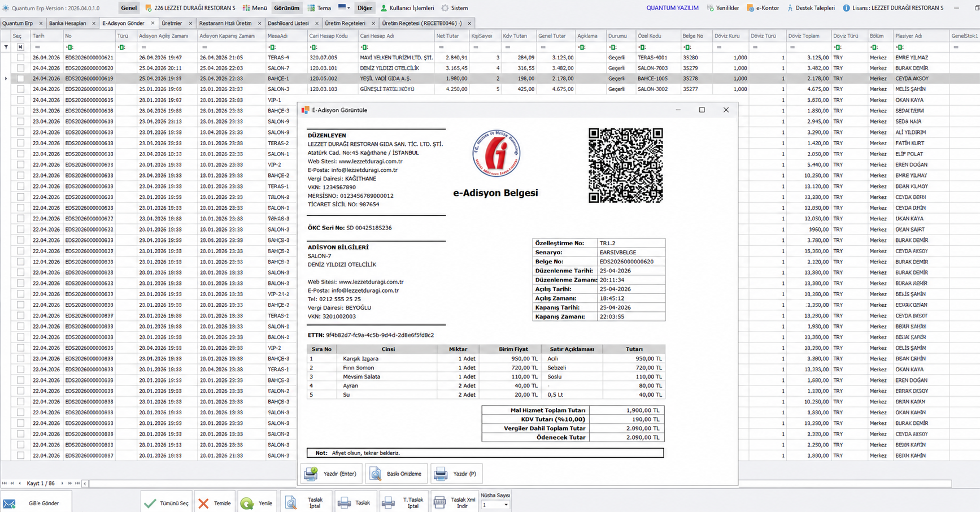
Task: Open Yenilikler from the top bar
Action: pos(722,8)
